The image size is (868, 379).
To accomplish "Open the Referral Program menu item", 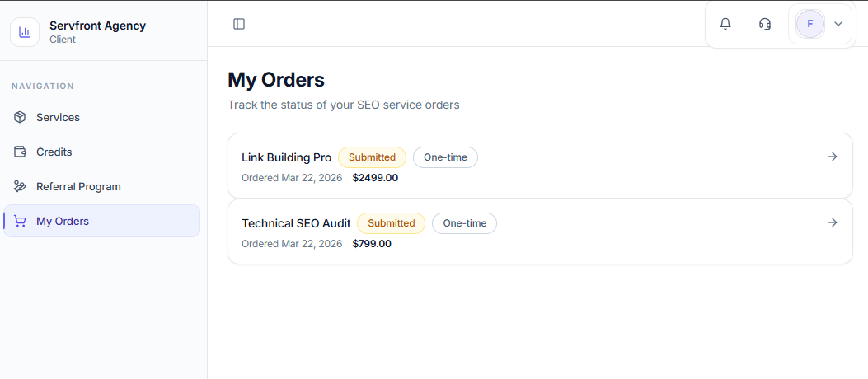I will point(78,186).
